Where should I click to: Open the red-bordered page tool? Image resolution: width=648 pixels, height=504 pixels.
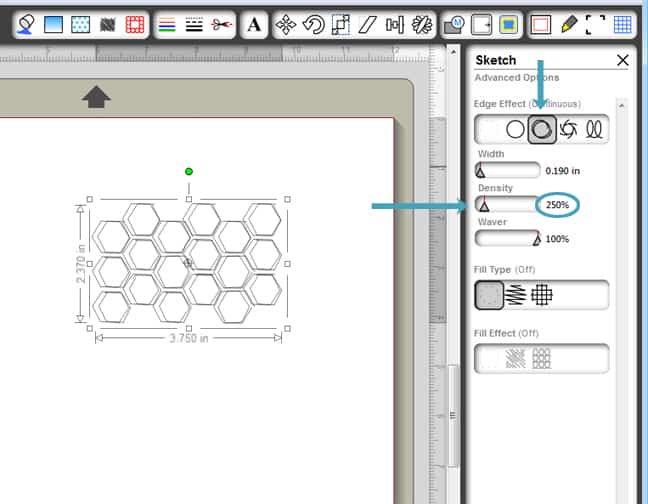click(541, 25)
